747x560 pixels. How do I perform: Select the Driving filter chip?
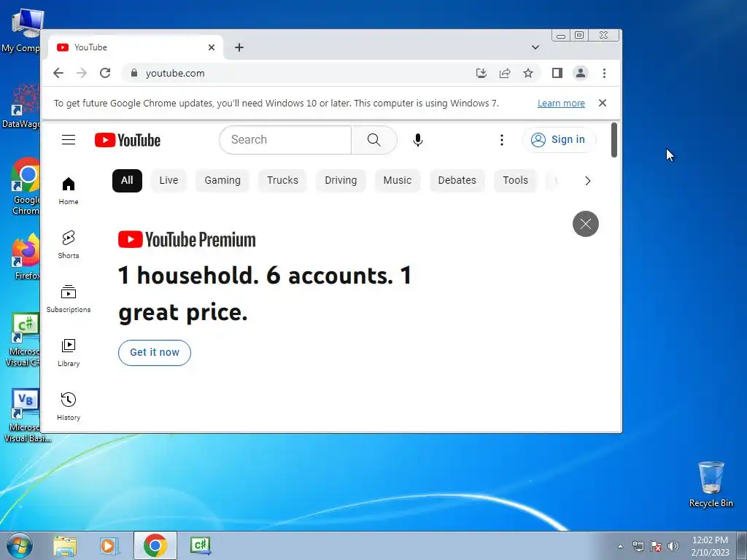[x=341, y=181]
